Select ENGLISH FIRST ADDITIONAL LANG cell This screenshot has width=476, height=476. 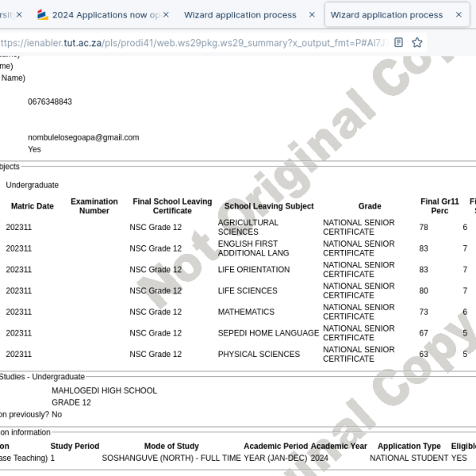(253, 248)
